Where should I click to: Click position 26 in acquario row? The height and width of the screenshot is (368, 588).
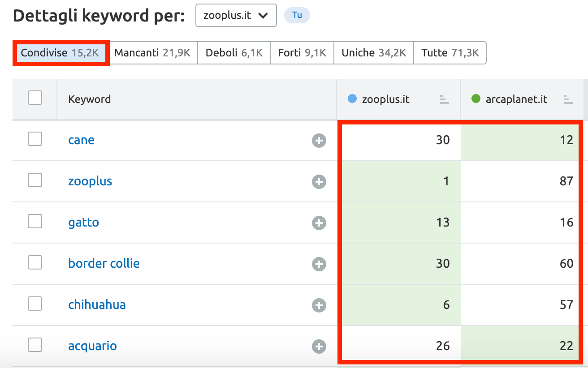[x=443, y=346]
